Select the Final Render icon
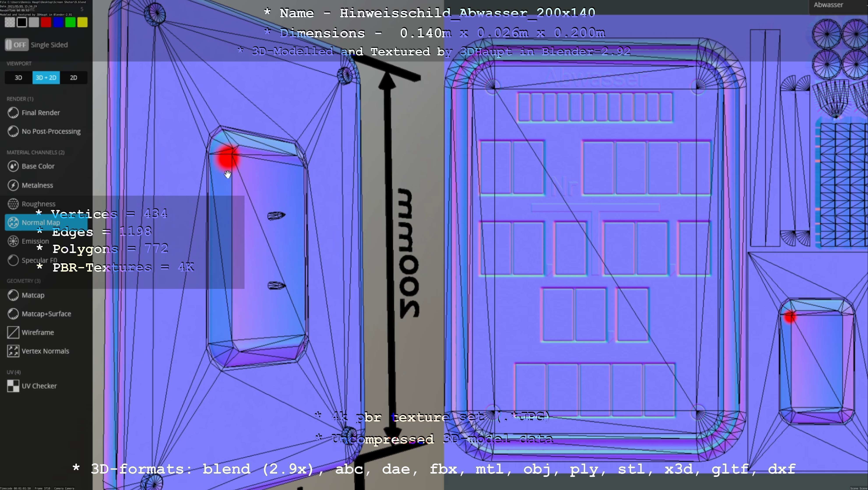The width and height of the screenshot is (868, 490). click(x=13, y=113)
